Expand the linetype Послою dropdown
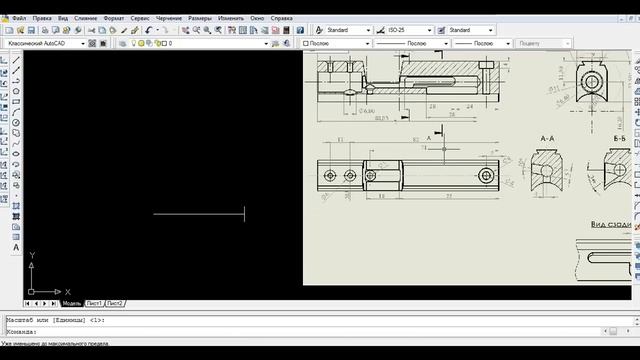Screen dimensions: 640x360 (446, 43)
